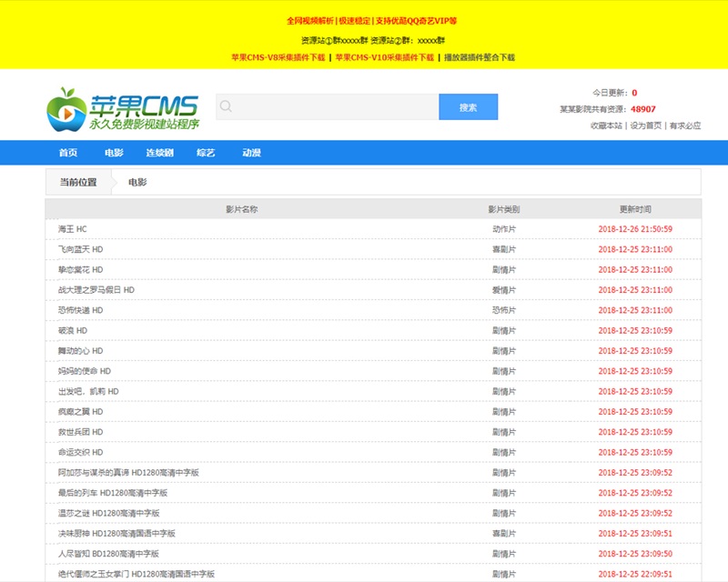Click the 苹果CMS apple logo icon
Image resolution: width=728 pixels, height=582 pixels.
point(66,108)
